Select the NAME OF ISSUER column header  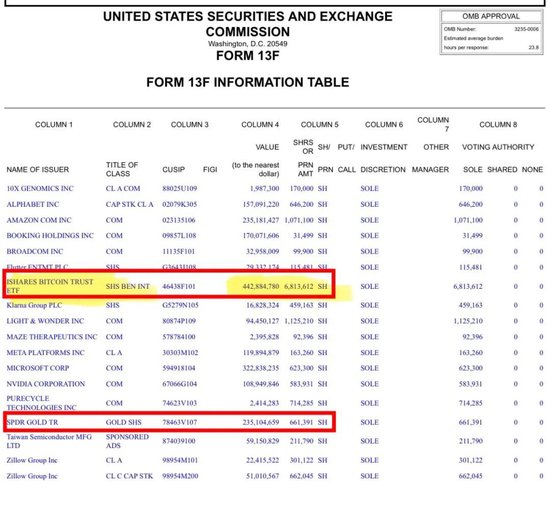pos(38,169)
